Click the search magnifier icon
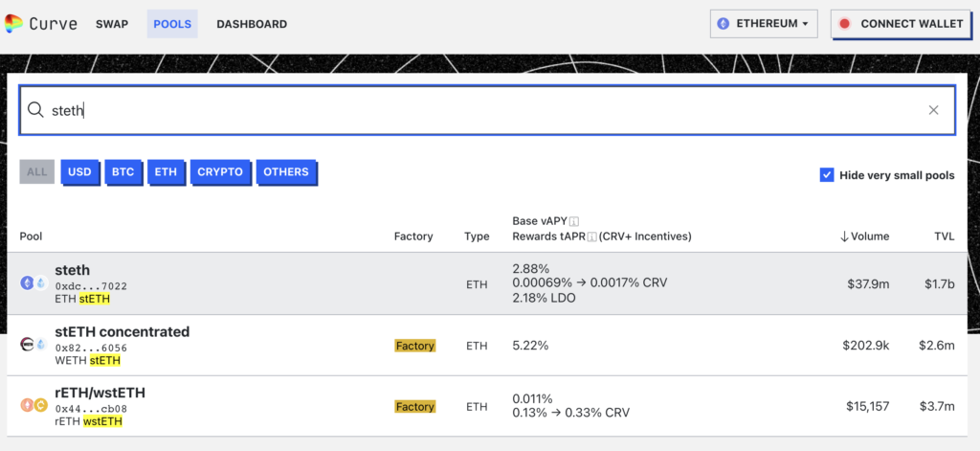 [x=35, y=110]
